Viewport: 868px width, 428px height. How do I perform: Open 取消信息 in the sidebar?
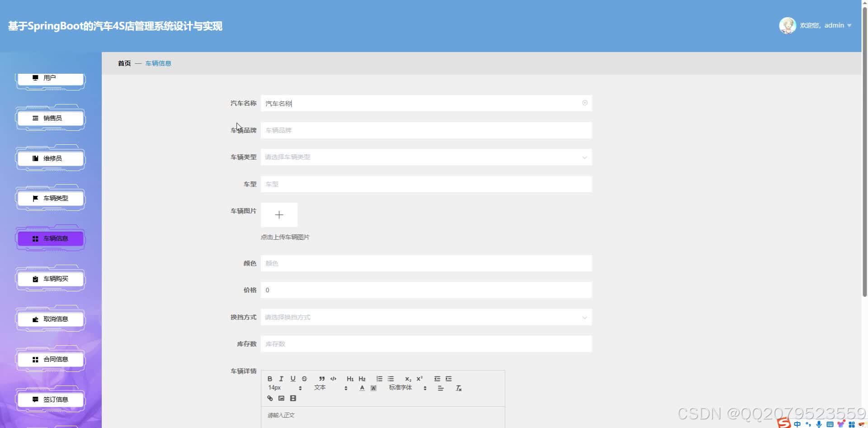click(51, 319)
